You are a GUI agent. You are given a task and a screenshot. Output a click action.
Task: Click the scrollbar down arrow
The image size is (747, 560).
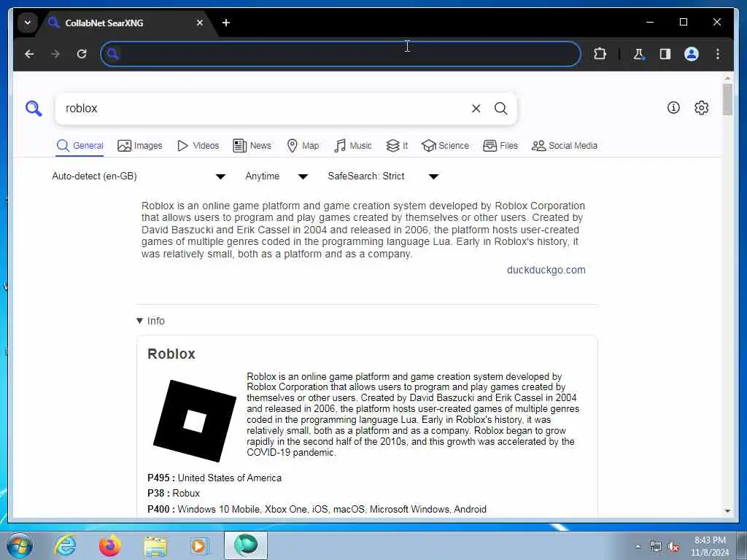727,510
